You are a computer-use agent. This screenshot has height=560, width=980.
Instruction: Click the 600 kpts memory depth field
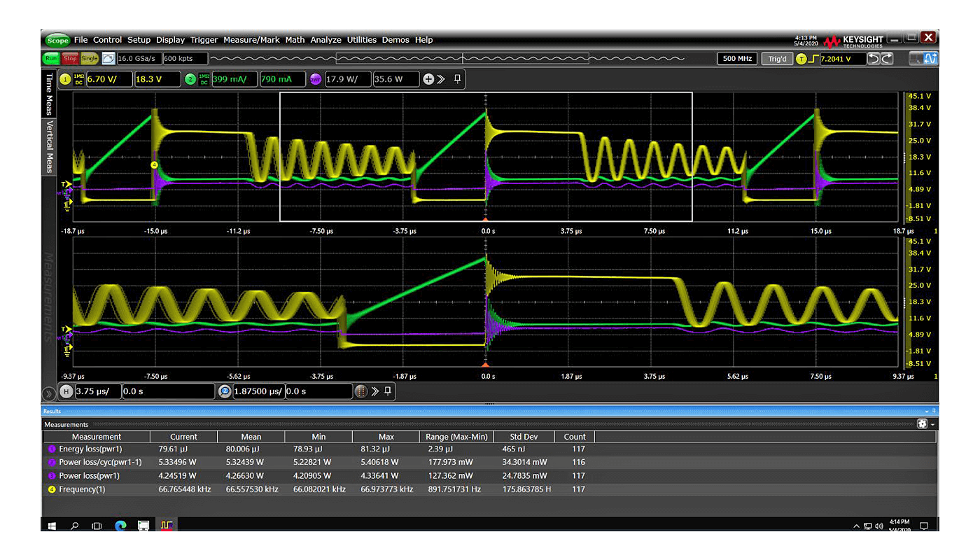point(186,59)
